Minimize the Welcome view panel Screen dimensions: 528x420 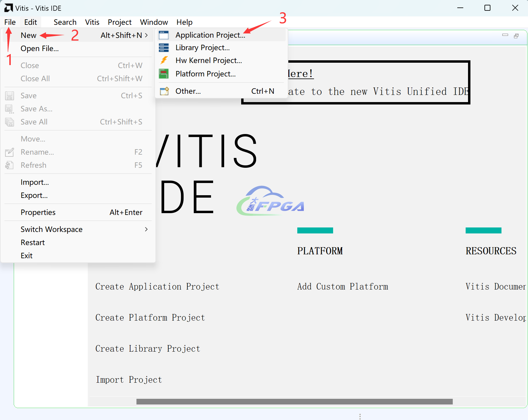(505, 35)
